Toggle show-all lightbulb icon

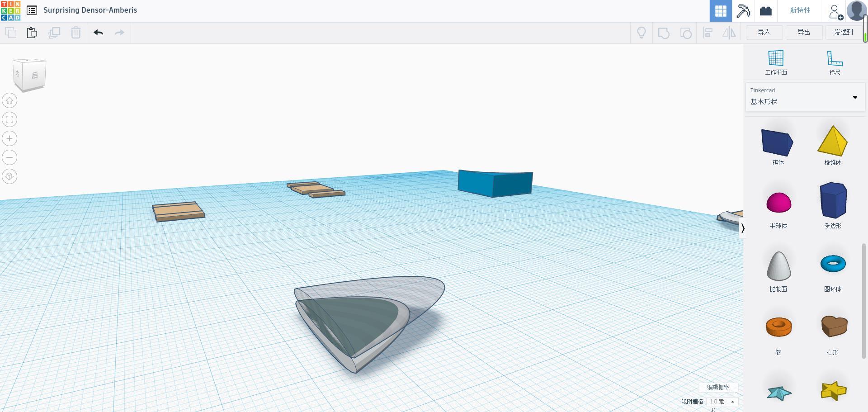click(x=642, y=33)
